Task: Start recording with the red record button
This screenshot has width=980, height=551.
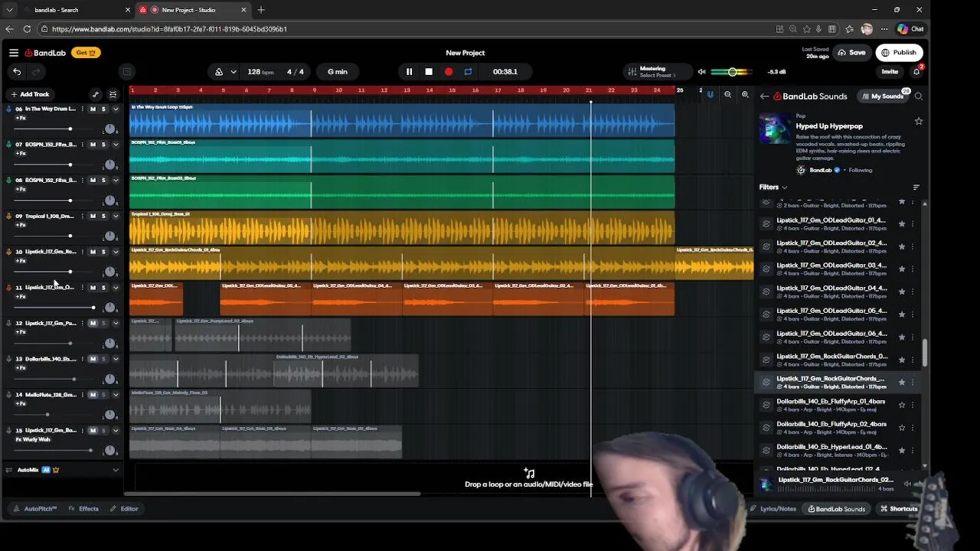Action: point(449,72)
